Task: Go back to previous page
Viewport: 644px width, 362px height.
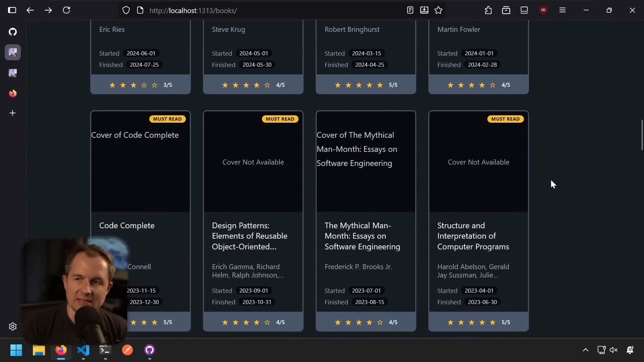Action: pos(30,10)
